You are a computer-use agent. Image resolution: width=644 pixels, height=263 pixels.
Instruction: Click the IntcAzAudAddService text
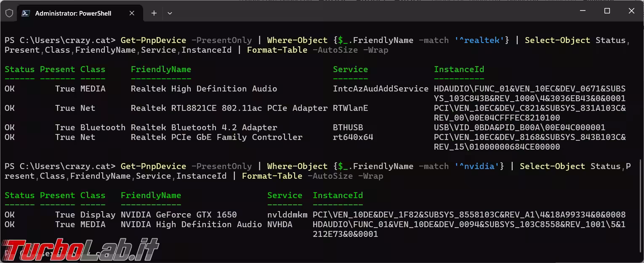tap(381, 89)
